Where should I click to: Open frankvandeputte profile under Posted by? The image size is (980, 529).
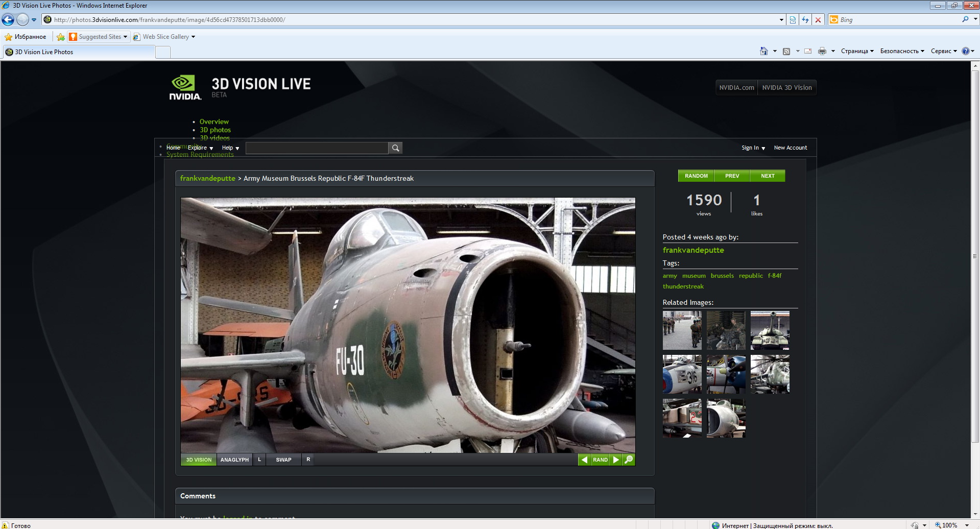[693, 250]
